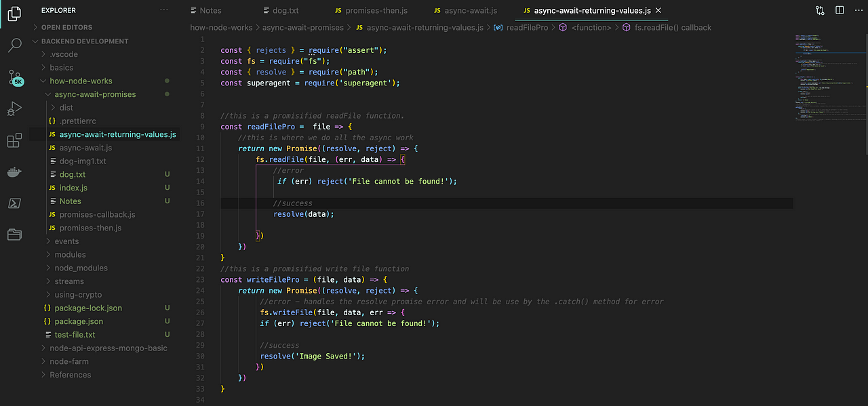Screen dimensions: 868x406
Task: Switch to the async-await.js tab
Action: 465,11
